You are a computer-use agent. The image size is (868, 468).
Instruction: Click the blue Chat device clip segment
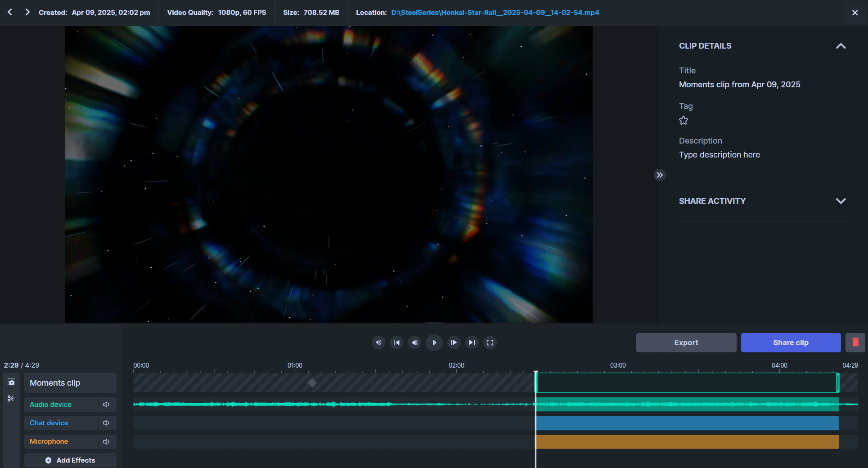coord(687,423)
